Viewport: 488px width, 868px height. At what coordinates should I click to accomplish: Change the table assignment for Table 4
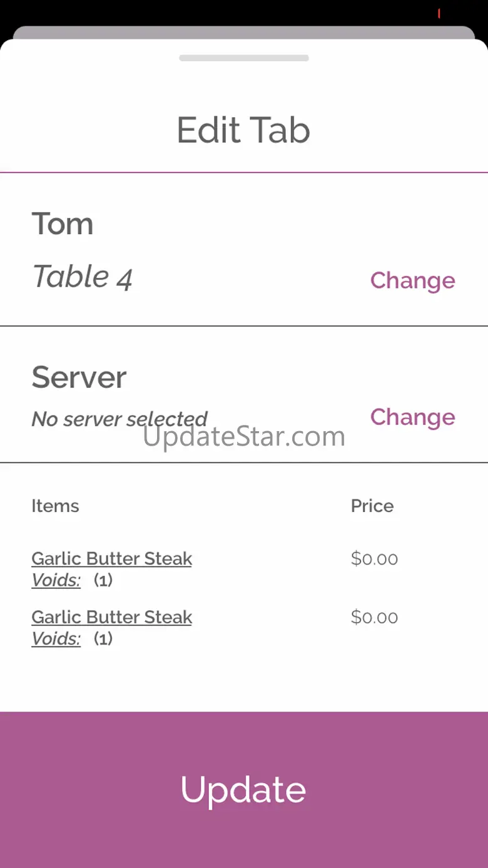412,280
